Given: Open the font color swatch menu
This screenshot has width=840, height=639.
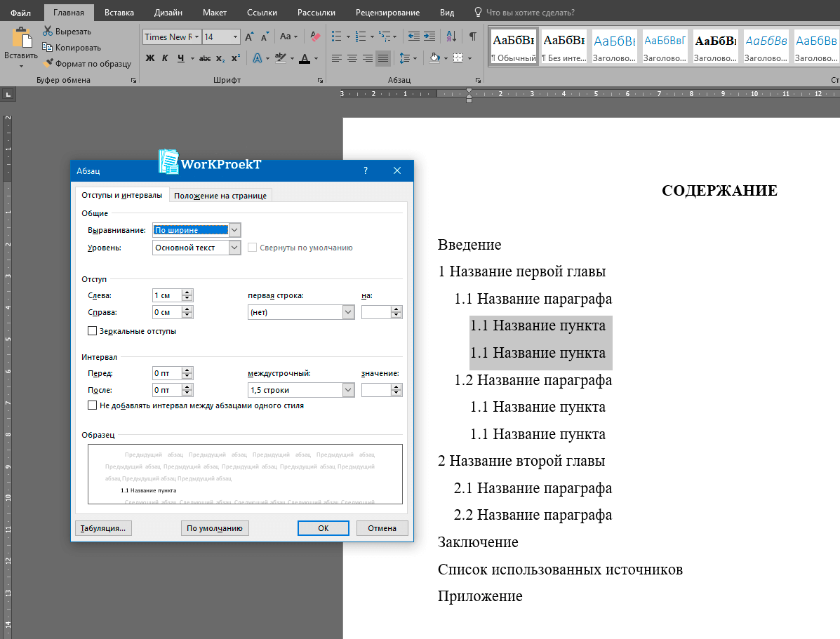Looking at the screenshot, I should coord(315,58).
